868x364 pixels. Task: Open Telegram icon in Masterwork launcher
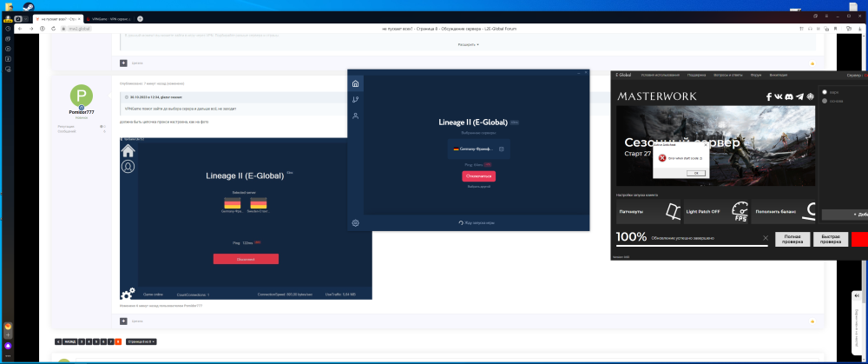coord(798,96)
